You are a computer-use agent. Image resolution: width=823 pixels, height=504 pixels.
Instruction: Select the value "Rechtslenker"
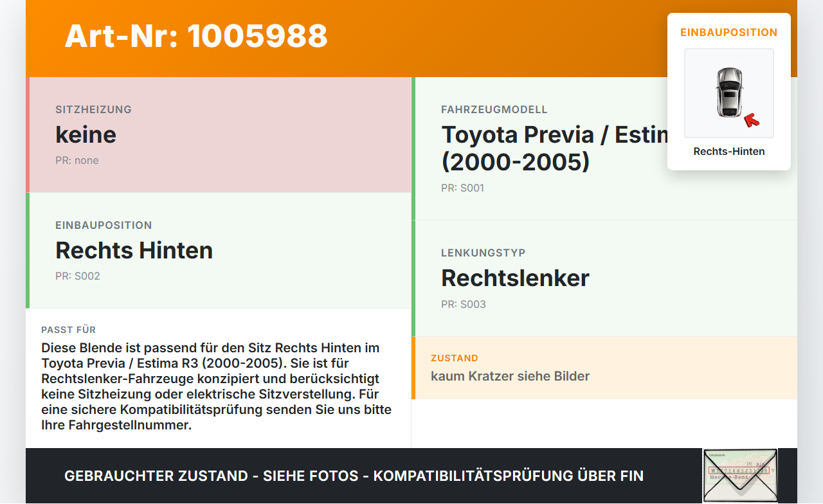click(515, 278)
